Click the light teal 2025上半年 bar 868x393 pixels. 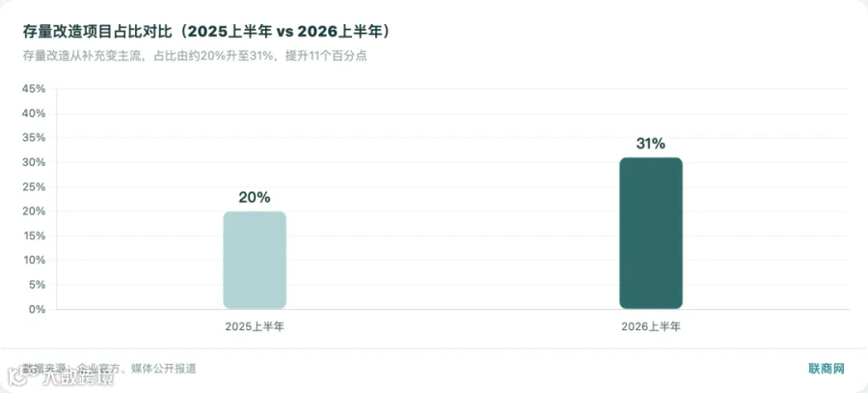coord(255,260)
